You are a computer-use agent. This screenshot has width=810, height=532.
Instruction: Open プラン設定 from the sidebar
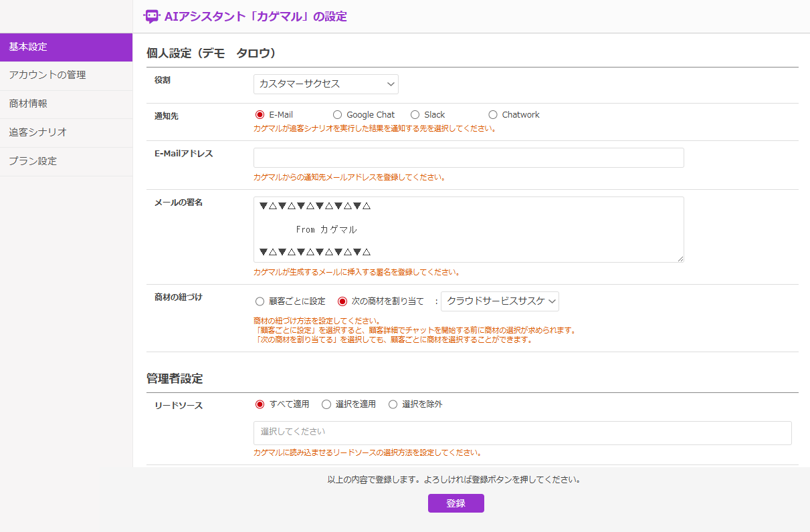click(x=66, y=161)
